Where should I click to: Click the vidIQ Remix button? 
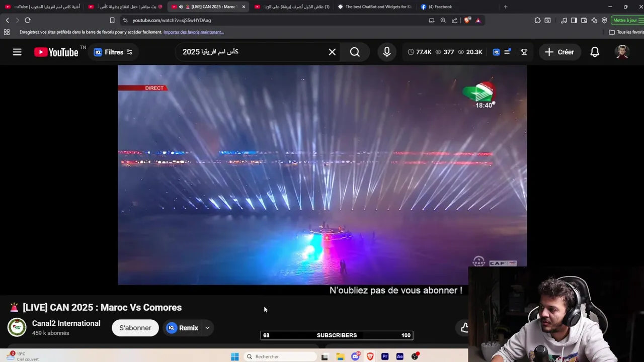tap(183, 328)
